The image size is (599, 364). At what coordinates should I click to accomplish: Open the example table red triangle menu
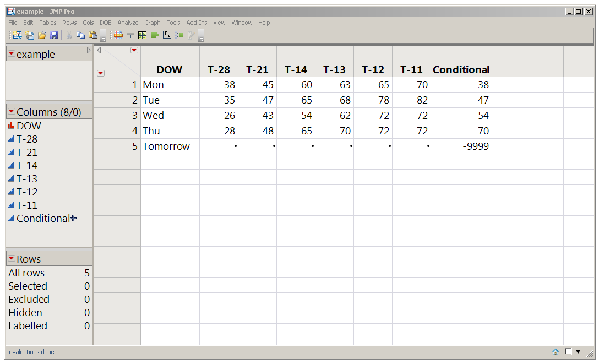click(x=12, y=54)
